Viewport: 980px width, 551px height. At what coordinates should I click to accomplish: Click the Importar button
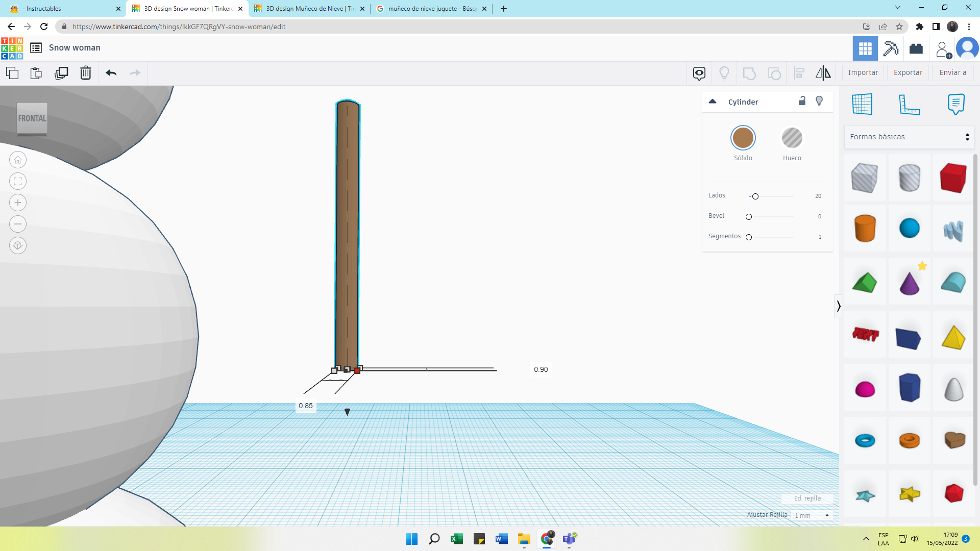pos(863,72)
